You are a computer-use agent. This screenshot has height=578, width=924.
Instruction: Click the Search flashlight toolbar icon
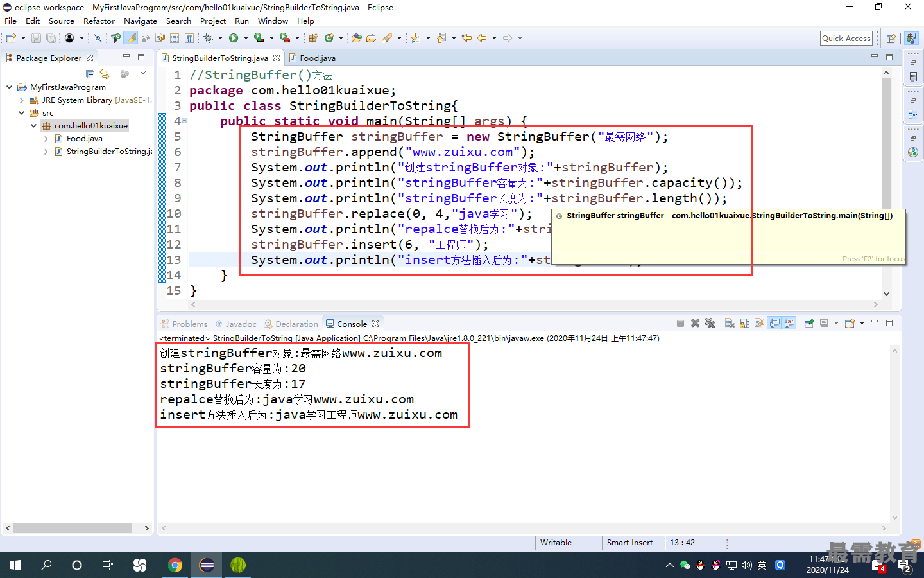point(386,38)
